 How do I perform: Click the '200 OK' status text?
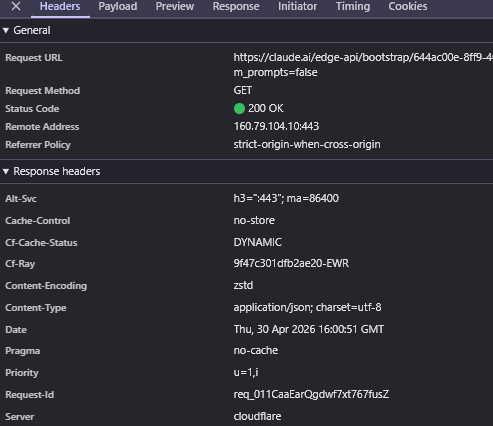click(266, 108)
